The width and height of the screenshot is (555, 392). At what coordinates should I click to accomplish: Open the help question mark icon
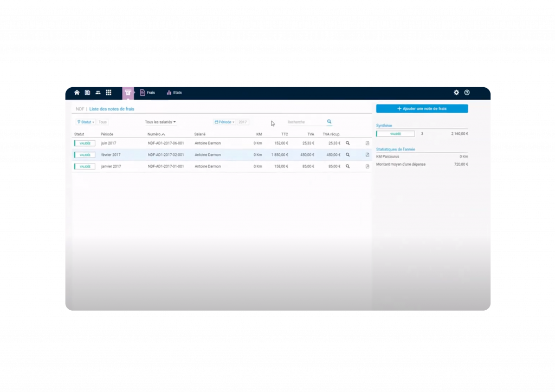pyautogui.click(x=467, y=93)
